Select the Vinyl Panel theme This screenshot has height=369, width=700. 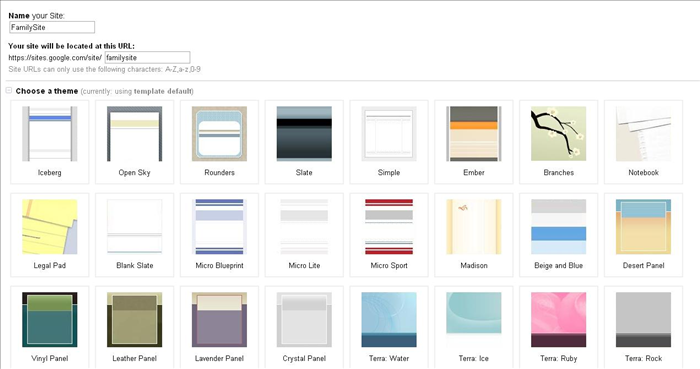(x=50, y=327)
